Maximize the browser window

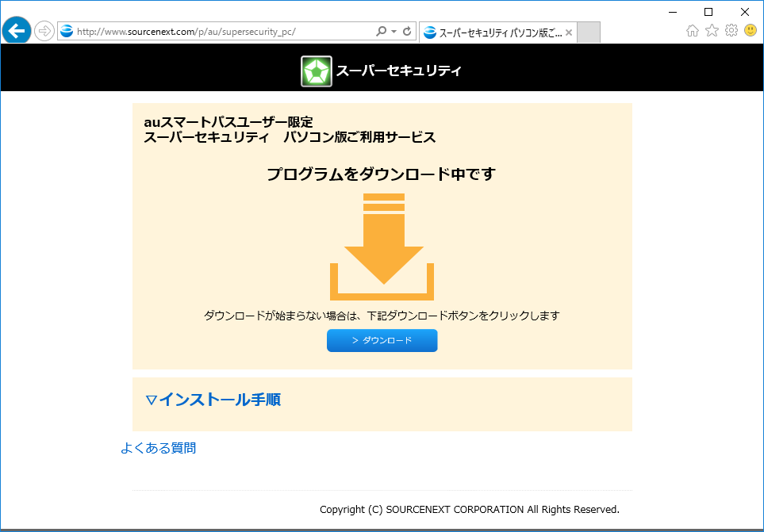tap(708, 12)
